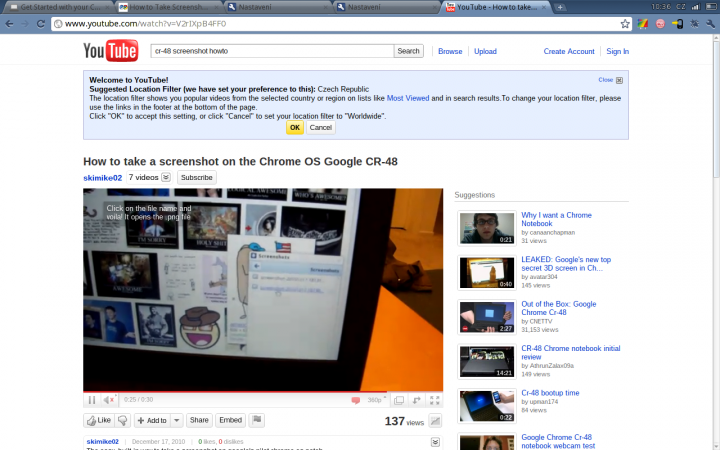The width and height of the screenshot is (720, 450).
Task: Subscribe to skimike02's channel
Action: (x=197, y=177)
